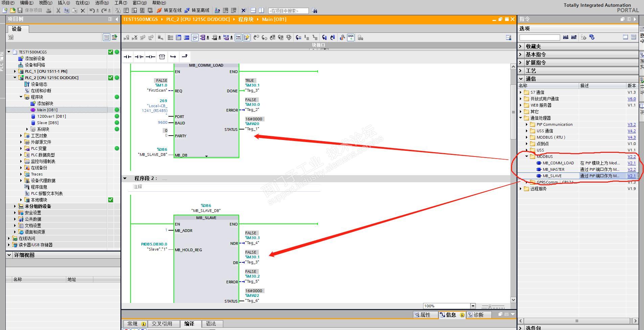Open the 属性 inspector tab
This screenshot has height=330, width=644.
click(x=425, y=315)
